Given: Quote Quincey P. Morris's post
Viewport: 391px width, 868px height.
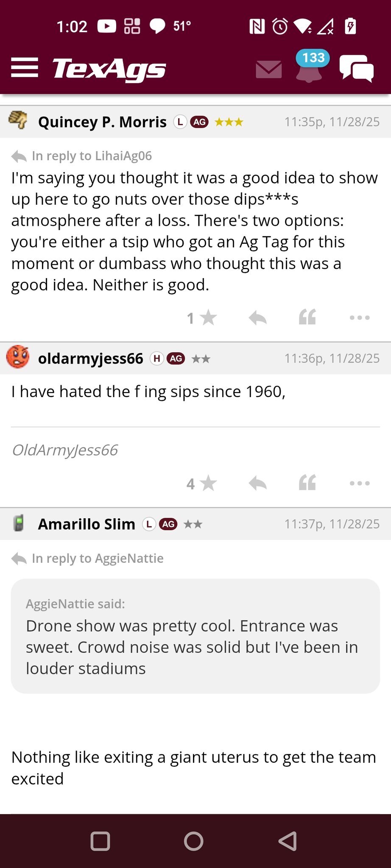Looking at the screenshot, I should coord(307,317).
